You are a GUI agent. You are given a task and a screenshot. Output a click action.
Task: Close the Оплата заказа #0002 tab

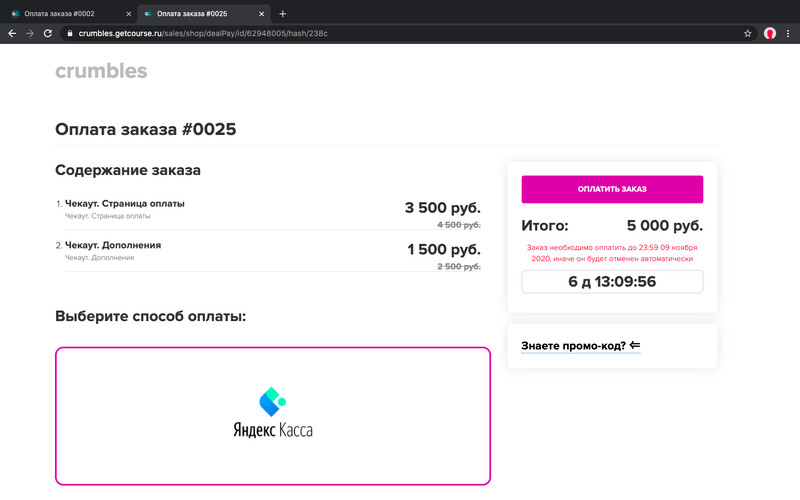[129, 14]
